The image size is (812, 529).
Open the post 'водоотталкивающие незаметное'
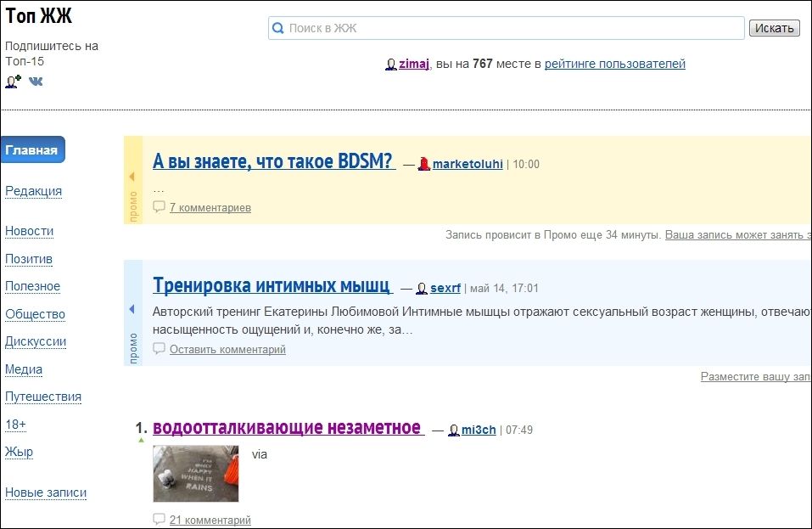click(287, 427)
